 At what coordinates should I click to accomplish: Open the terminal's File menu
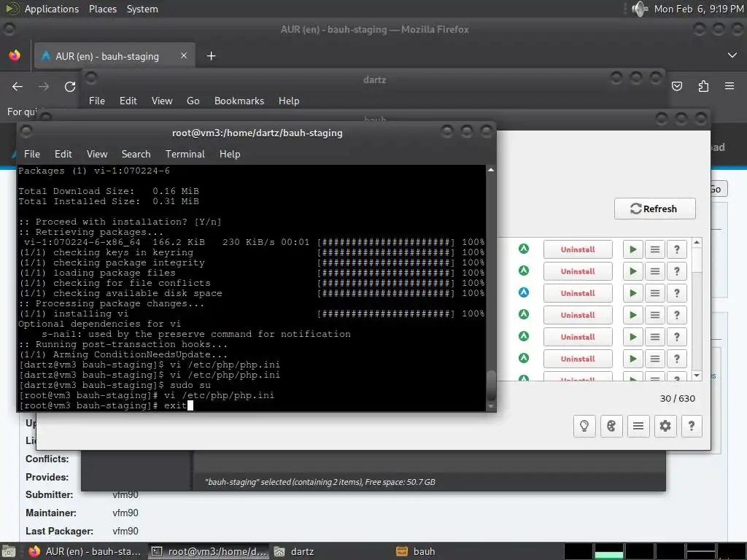(x=32, y=154)
